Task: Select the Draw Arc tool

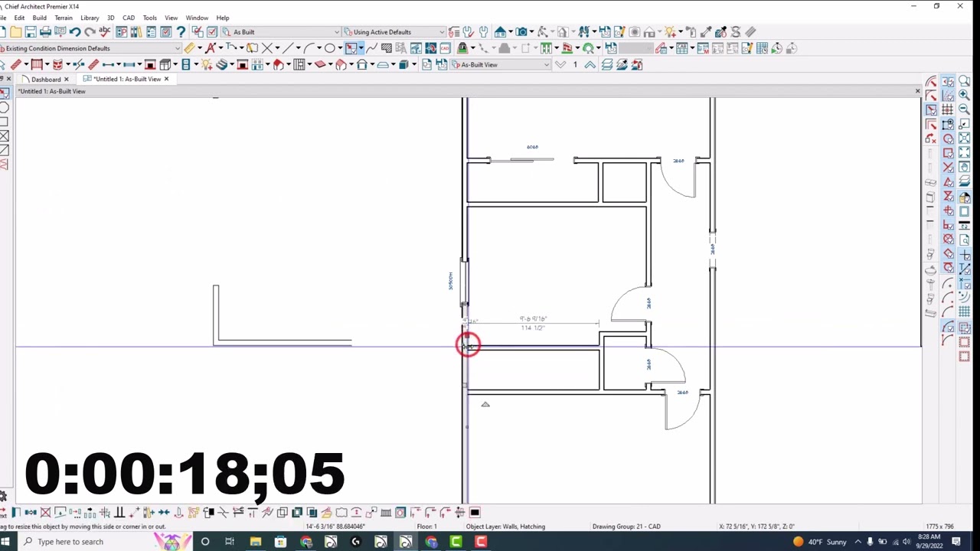Action: (309, 48)
